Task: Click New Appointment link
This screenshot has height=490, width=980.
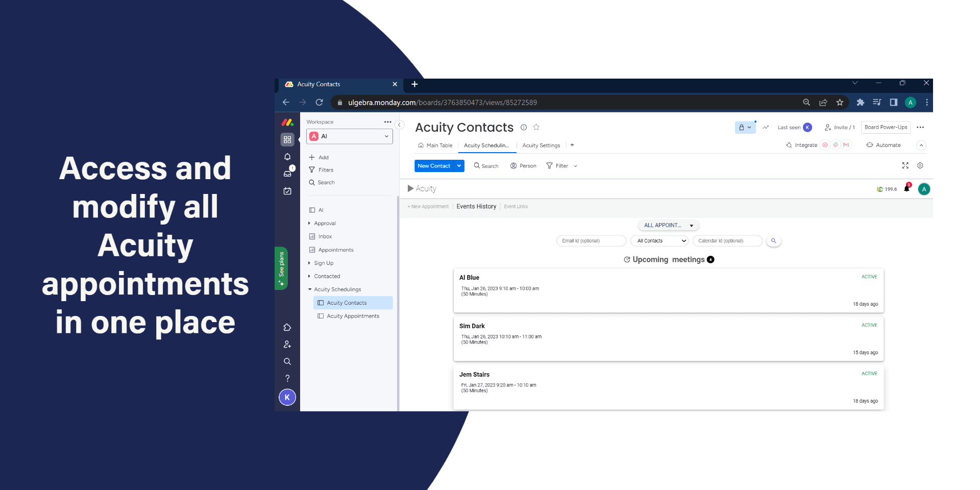Action: [x=428, y=207]
